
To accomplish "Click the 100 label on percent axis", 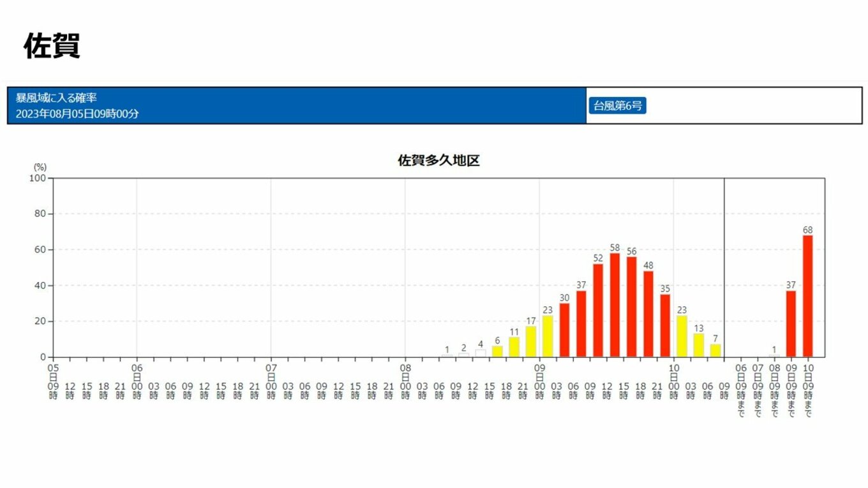I will [x=38, y=178].
